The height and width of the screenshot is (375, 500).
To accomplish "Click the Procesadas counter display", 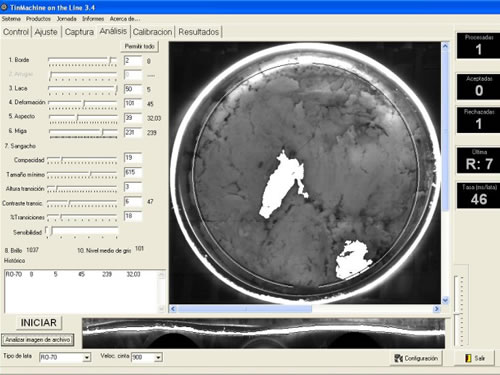I will [x=478, y=46].
